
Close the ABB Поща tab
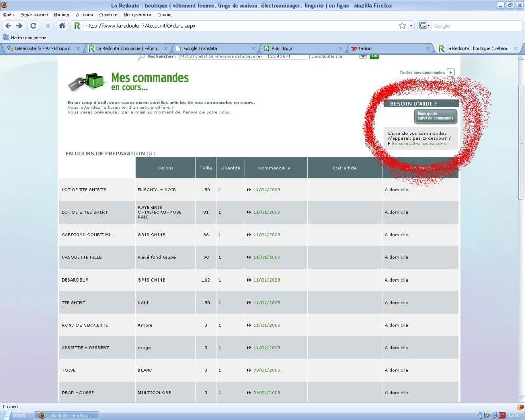[x=340, y=48]
